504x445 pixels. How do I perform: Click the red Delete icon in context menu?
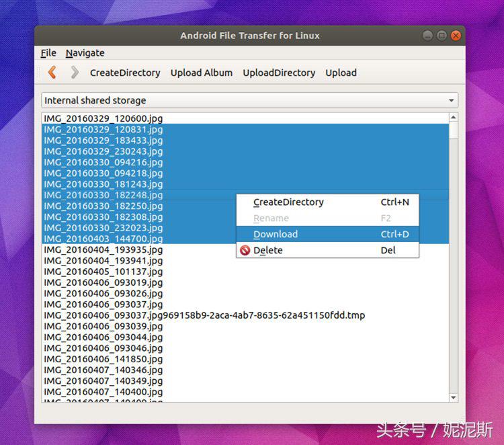click(x=245, y=250)
